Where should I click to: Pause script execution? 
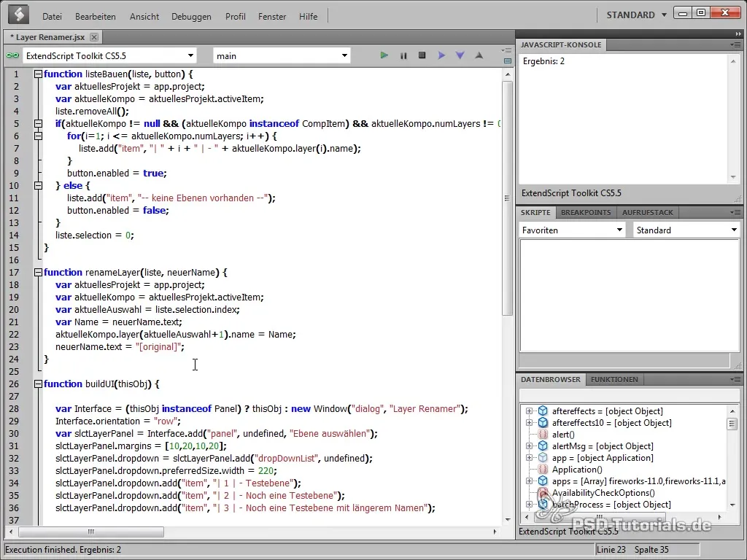point(403,55)
